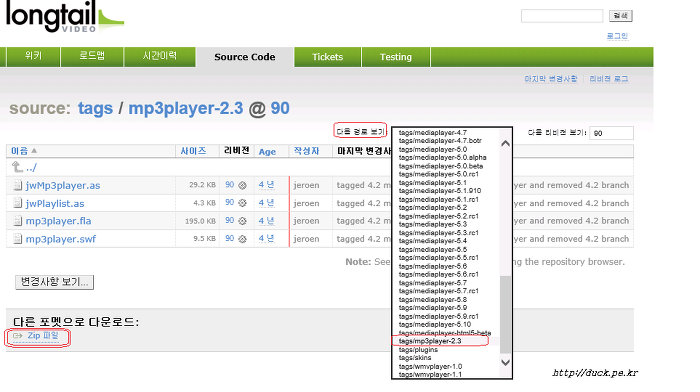Click jeroen author in mp3player.fla row
This screenshot has width=700, height=392.
pyautogui.click(x=306, y=221)
